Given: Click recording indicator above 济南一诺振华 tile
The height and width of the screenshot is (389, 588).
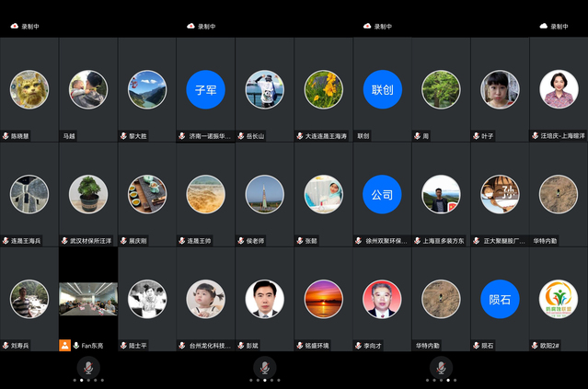Looking at the screenshot, I should [190, 27].
